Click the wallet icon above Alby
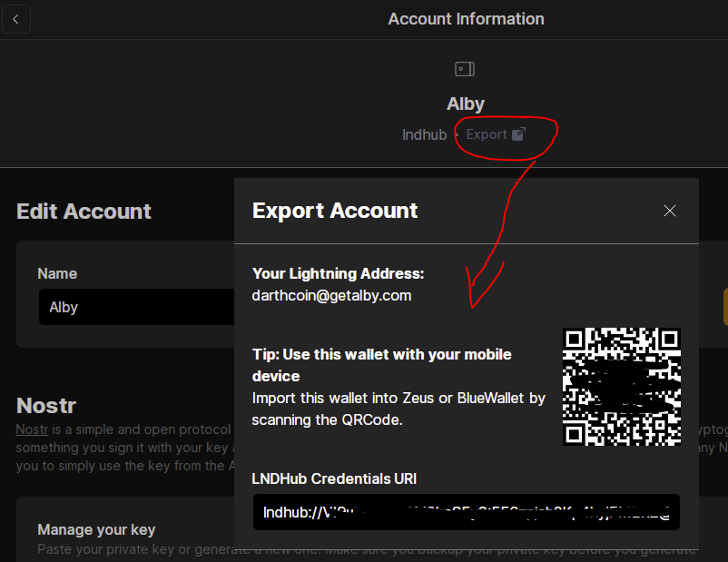728x562 pixels. pyautogui.click(x=465, y=69)
